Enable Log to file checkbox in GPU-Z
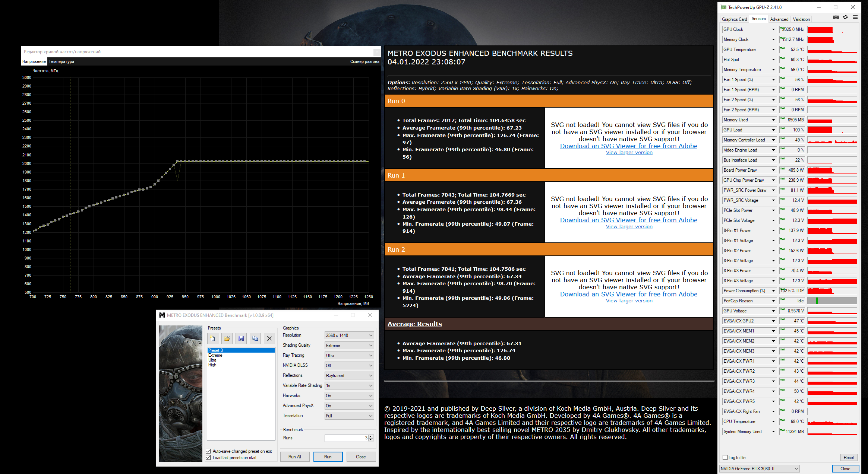The image size is (868, 474). tap(725, 458)
